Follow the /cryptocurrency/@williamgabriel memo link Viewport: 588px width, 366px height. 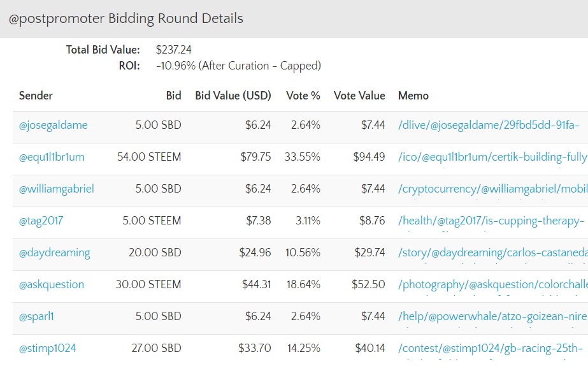click(492, 189)
